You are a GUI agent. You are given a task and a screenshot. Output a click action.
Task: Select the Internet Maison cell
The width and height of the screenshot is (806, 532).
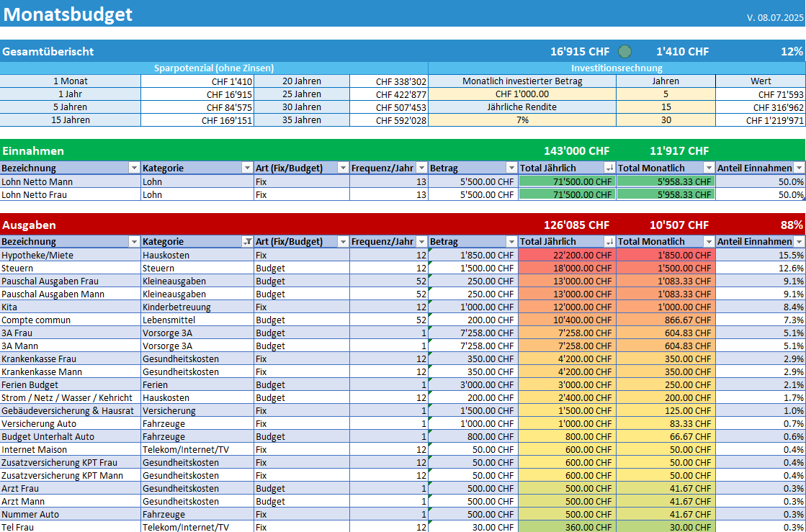[x=71, y=449]
